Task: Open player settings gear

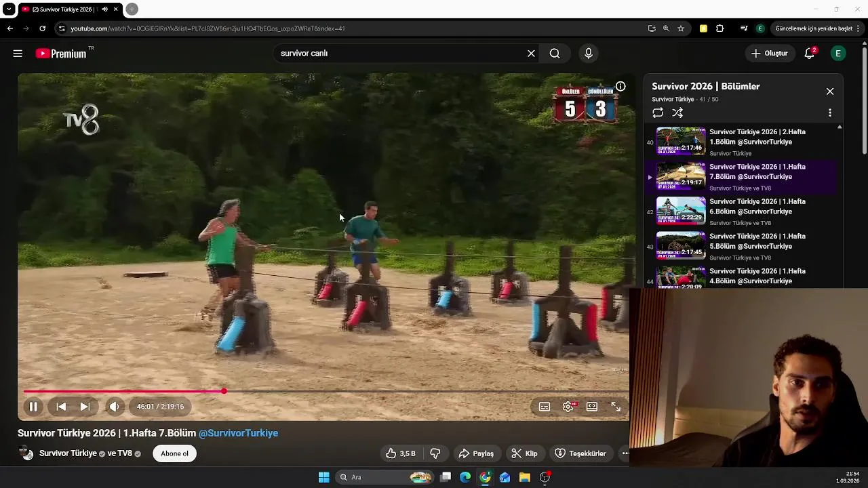Action: 568,407
